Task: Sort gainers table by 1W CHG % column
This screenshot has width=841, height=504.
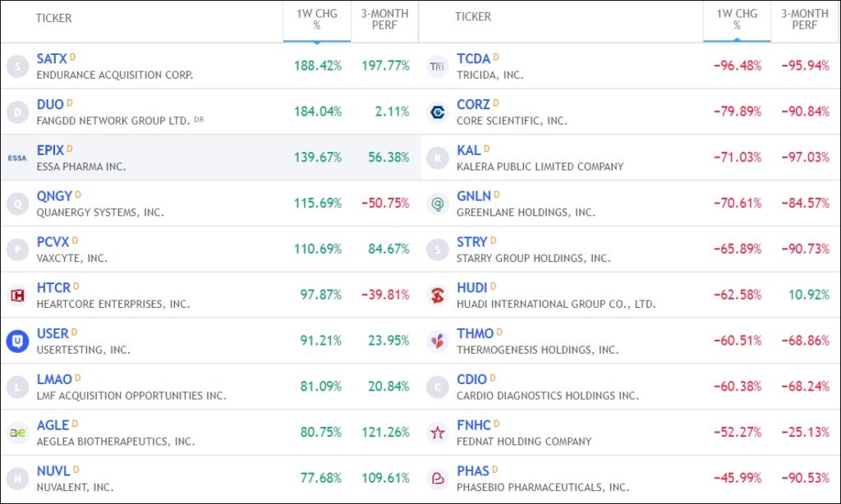Action: pyautogui.click(x=317, y=20)
